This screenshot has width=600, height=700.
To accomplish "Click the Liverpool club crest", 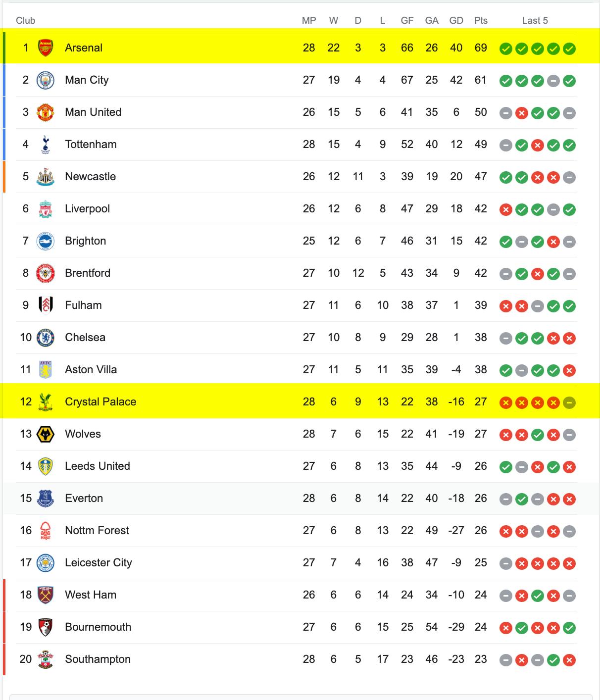I will pyautogui.click(x=46, y=209).
